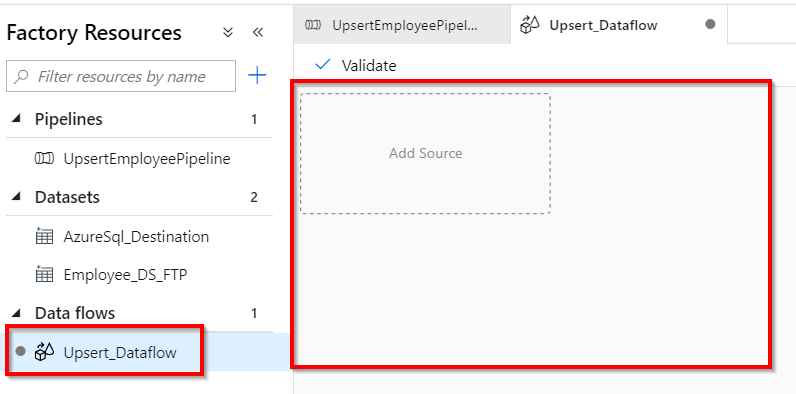The height and width of the screenshot is (394, 796).
Task: Click the unsaved dot on Upsert_Dataflow tab
Action: tap(710, 24)
